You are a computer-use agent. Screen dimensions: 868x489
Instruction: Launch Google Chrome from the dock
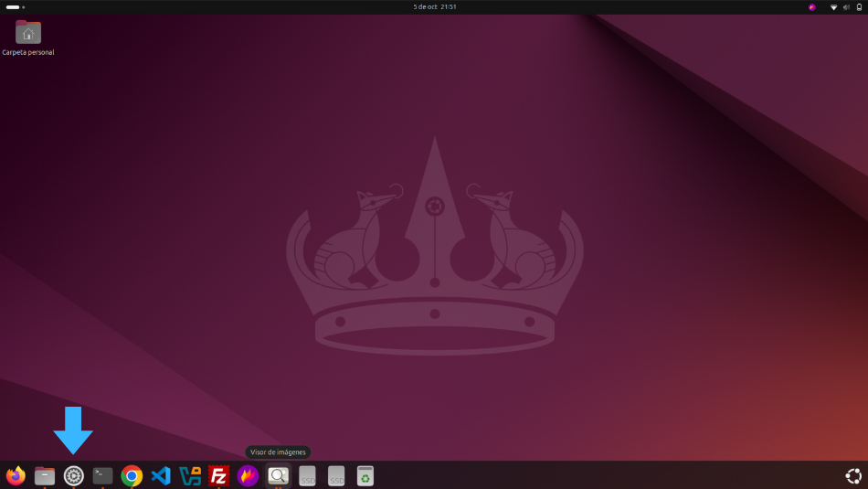132,475
